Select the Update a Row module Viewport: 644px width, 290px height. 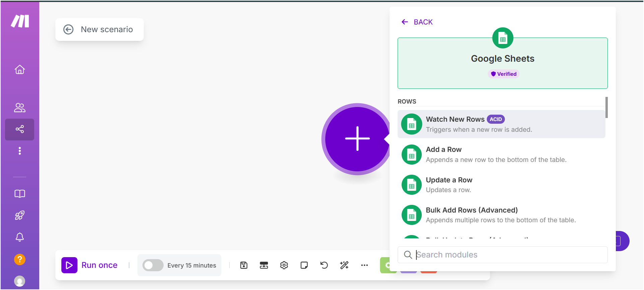[501, 185]
